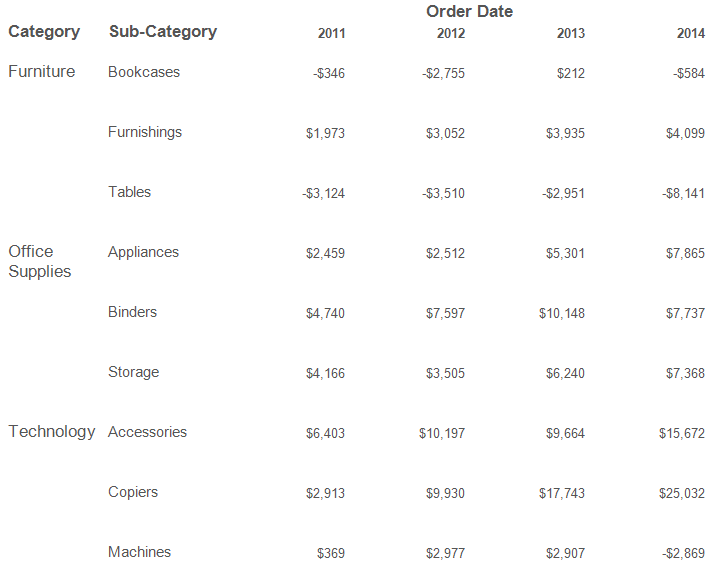Image resolution: width=713 pixels, height=585 pixels.
Task: Click the Accessories 2012 value $10,197
Action: coord(442,433)
